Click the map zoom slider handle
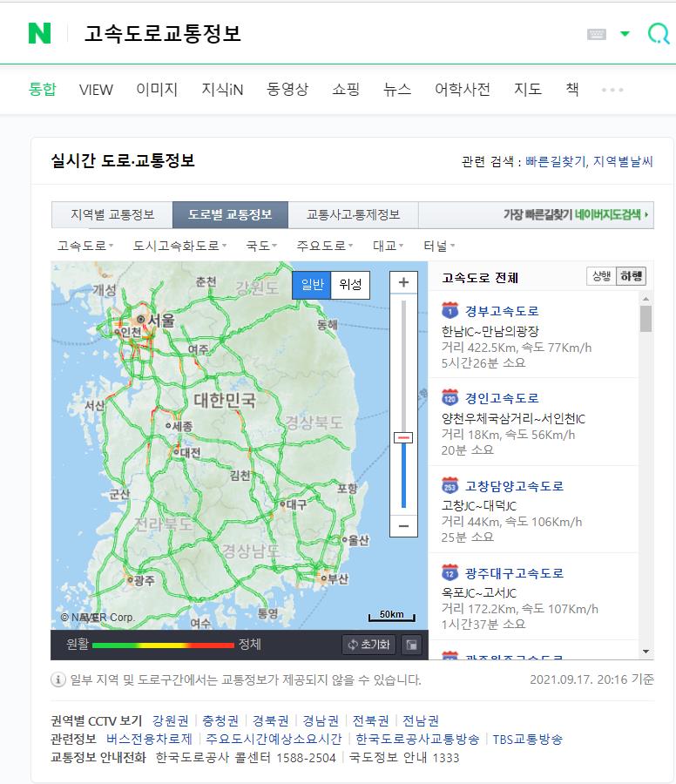Viewport: 676px width, 784px height. point(403,437)
